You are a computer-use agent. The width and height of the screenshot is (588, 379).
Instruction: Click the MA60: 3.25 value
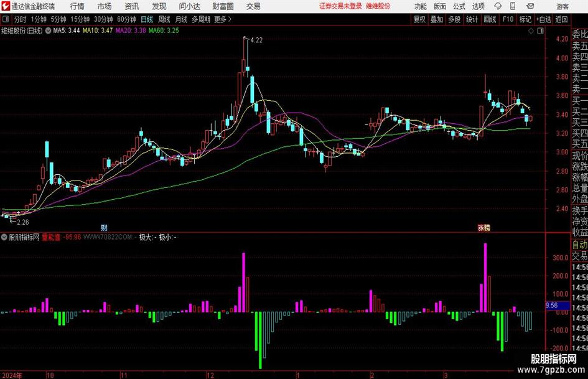[x=164, y=30]
